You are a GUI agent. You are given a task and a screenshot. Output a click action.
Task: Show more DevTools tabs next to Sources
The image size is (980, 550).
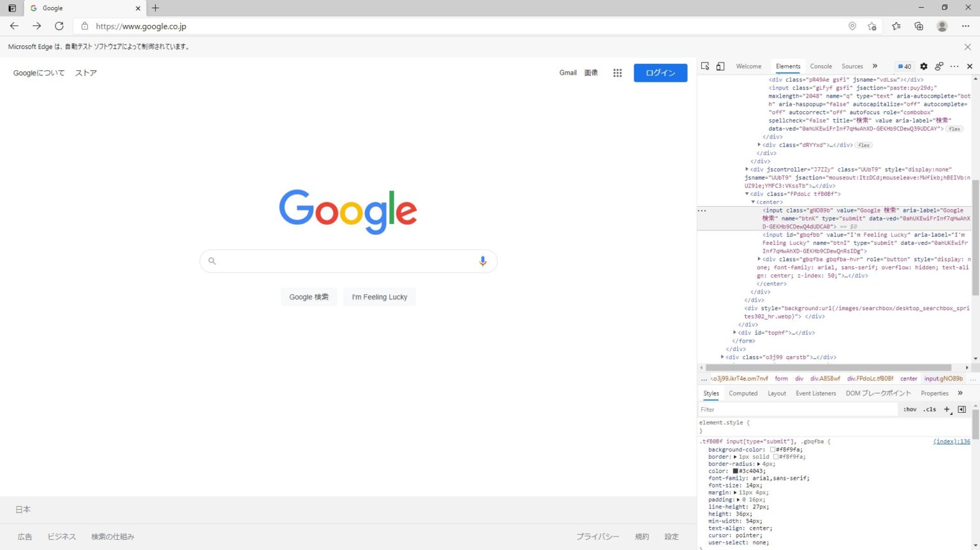pos(875,66)
